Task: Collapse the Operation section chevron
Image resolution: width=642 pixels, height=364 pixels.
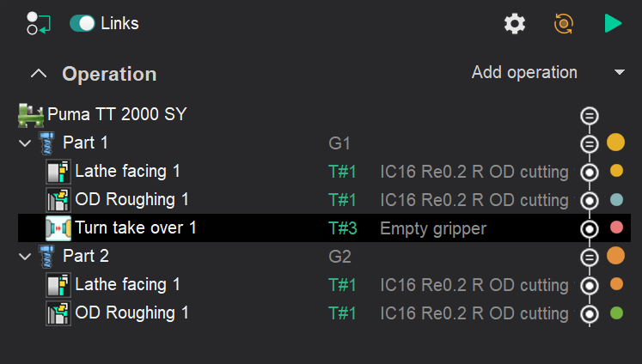Action: point(38,74)
